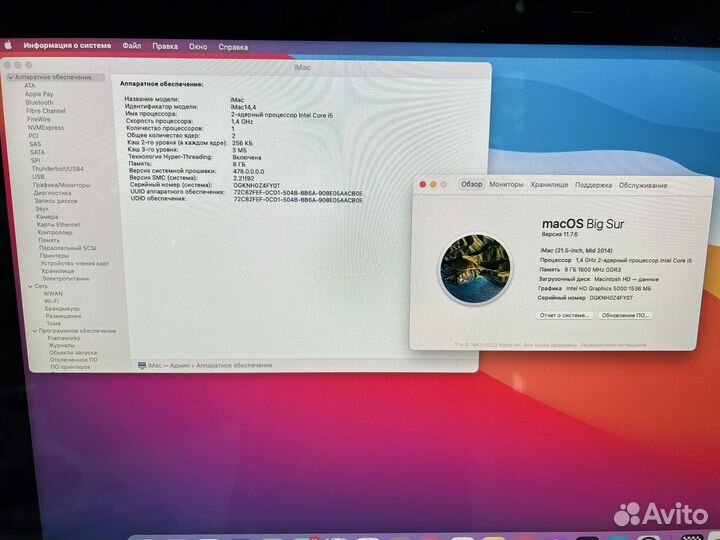Select Звук in the sidebar
720x540 pixels.
[42, 208]
